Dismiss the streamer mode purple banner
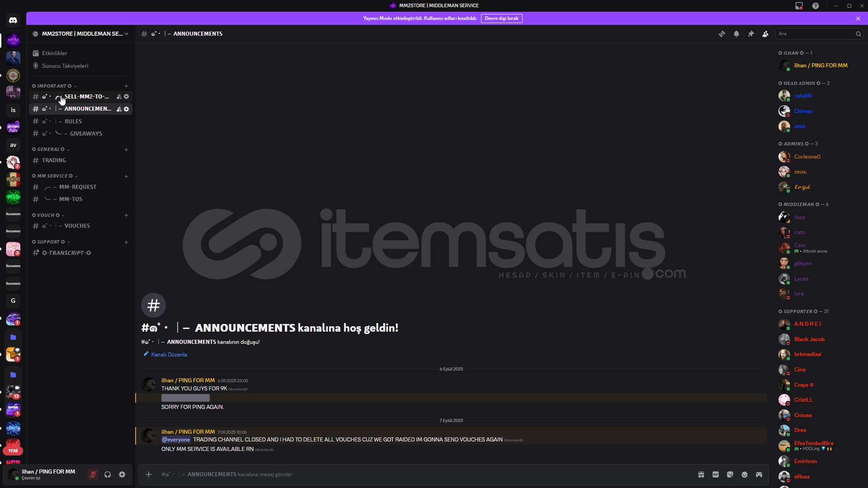Image resolution: width=868 pixels, height=488 pixels. coord(858,19)
